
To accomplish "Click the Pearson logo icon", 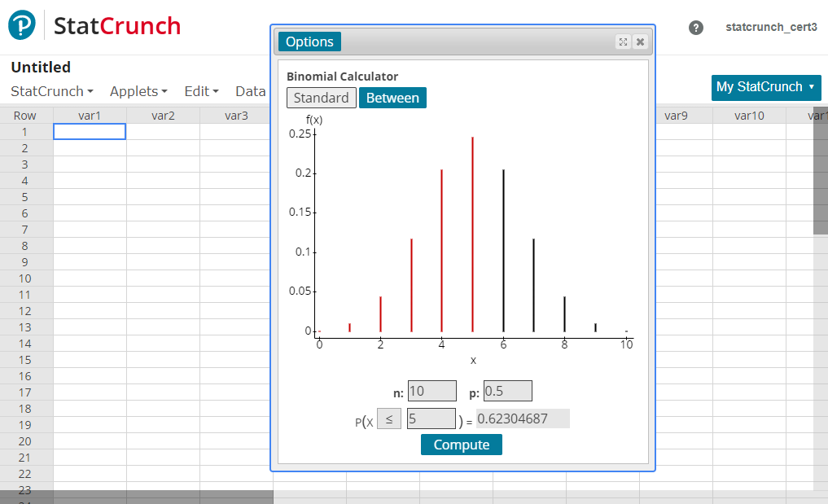I will click(22, 24).
